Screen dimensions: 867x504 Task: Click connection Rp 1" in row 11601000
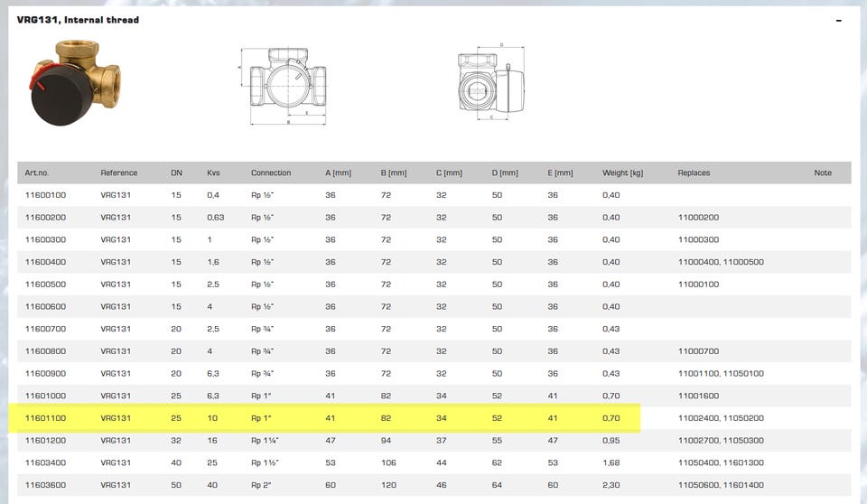coord(261,396)
